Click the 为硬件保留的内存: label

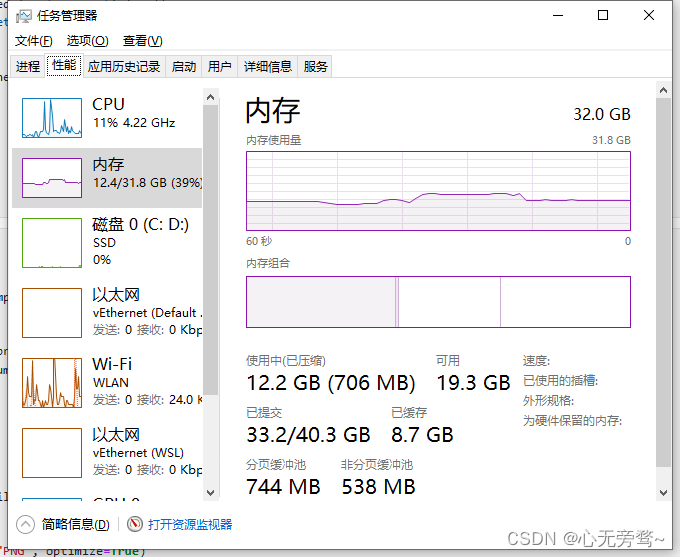572,420
